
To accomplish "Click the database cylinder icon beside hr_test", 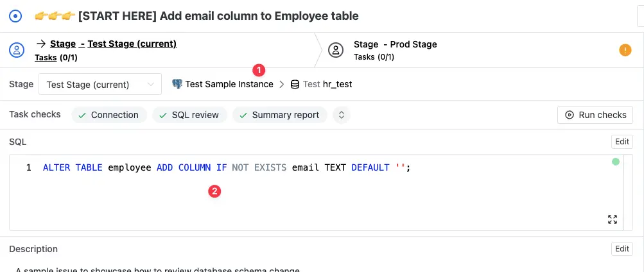I will tap(295, 84).
